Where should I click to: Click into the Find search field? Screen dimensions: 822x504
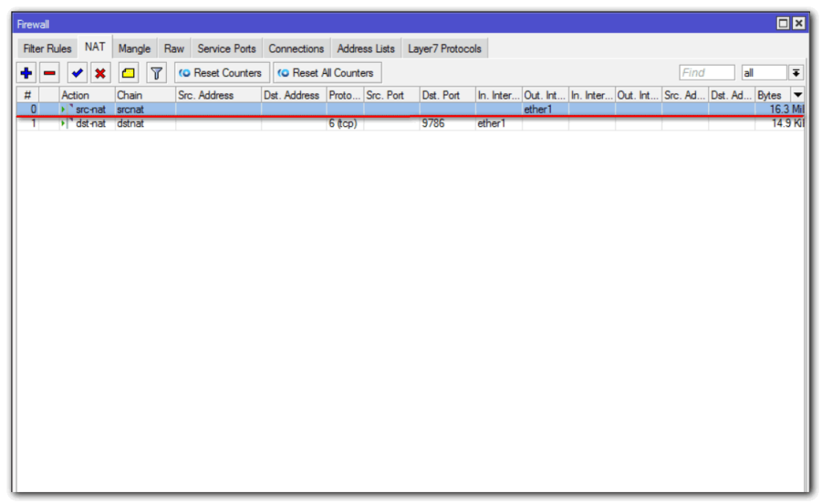click(706, 73)
